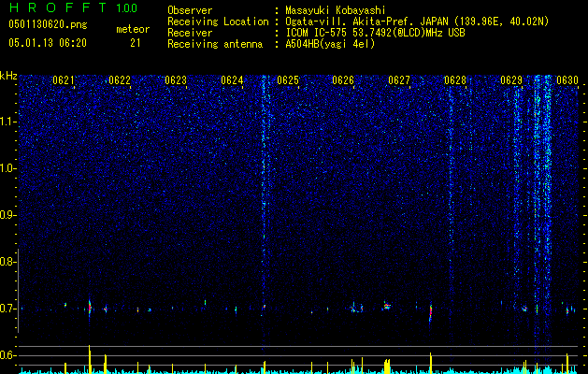The image size is (588, 374).
Task: Click the 0630 time marker
Action: (567, 80)
